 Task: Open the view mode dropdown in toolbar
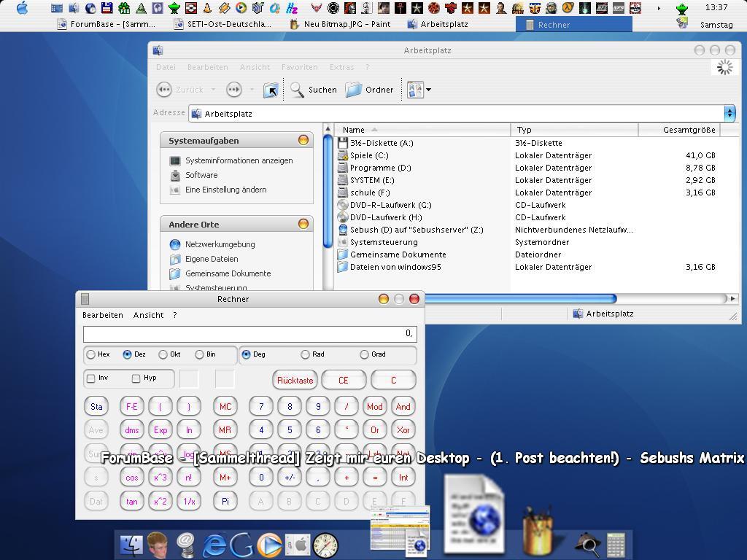[x=428, y=90]
